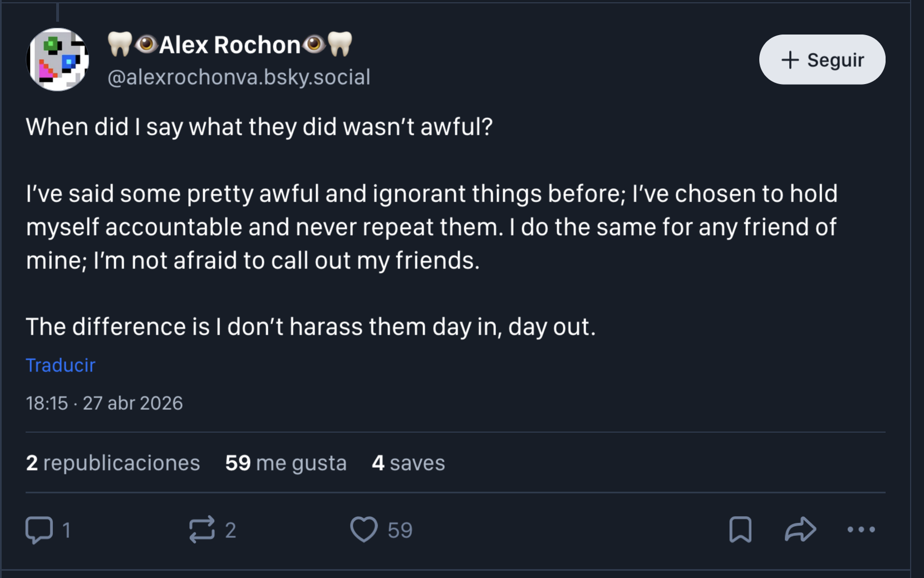Viewport: 924px width, 578px height.
Task: View who liked via 59 me gusta
Action: [286, 463]
